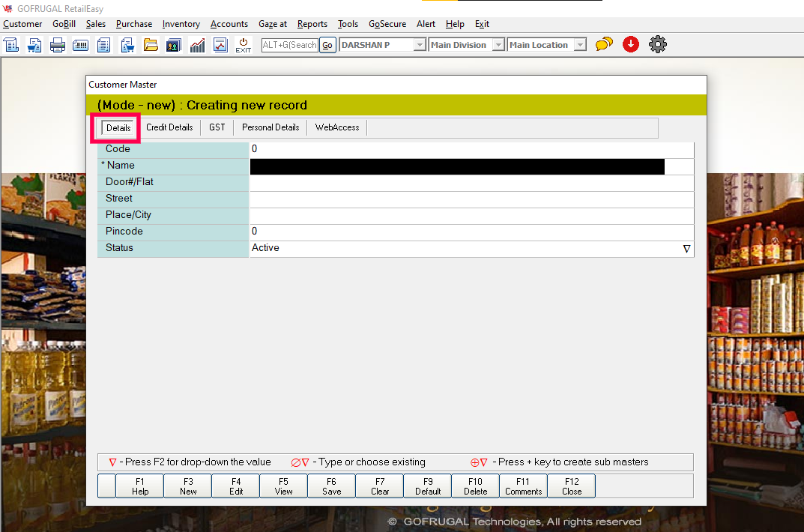Click the Code value field
This screenshot has width=804, height=532.
click(472, 149)
